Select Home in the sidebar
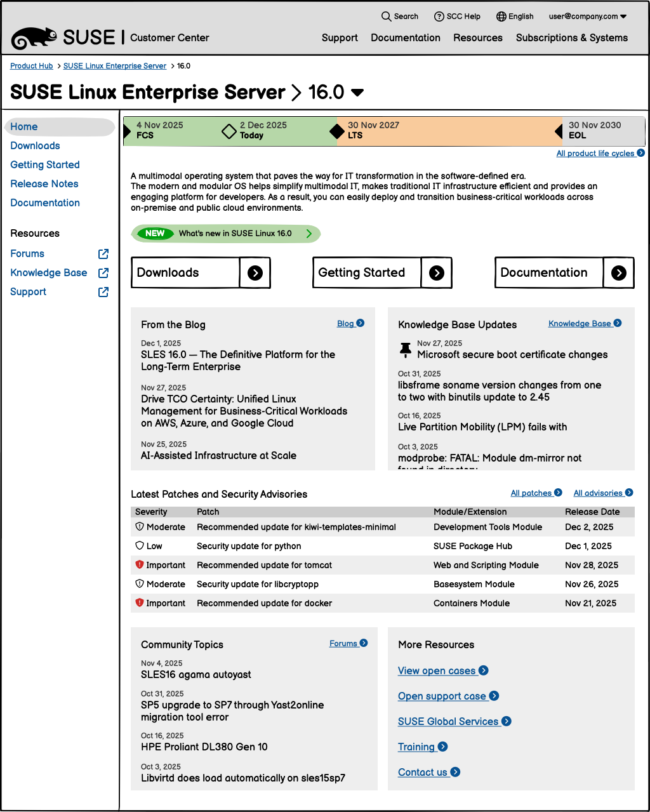 [59, 127]
